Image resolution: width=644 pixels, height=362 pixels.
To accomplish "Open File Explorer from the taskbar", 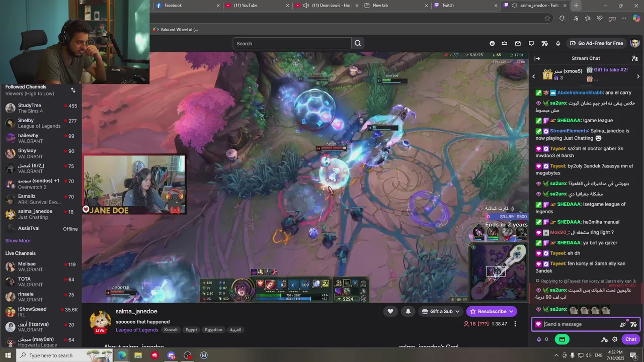I will click(138, 355).
